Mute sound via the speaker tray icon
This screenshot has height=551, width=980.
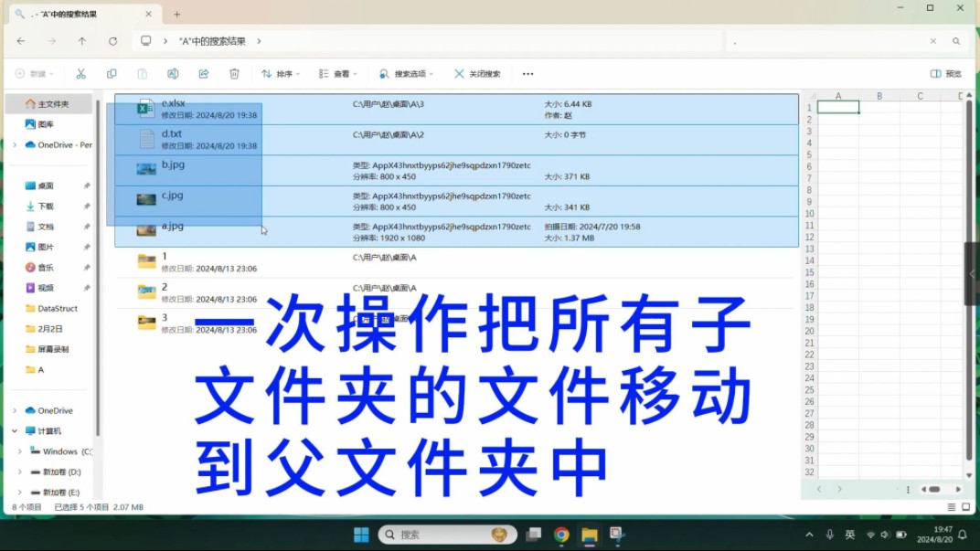[883, 534]
